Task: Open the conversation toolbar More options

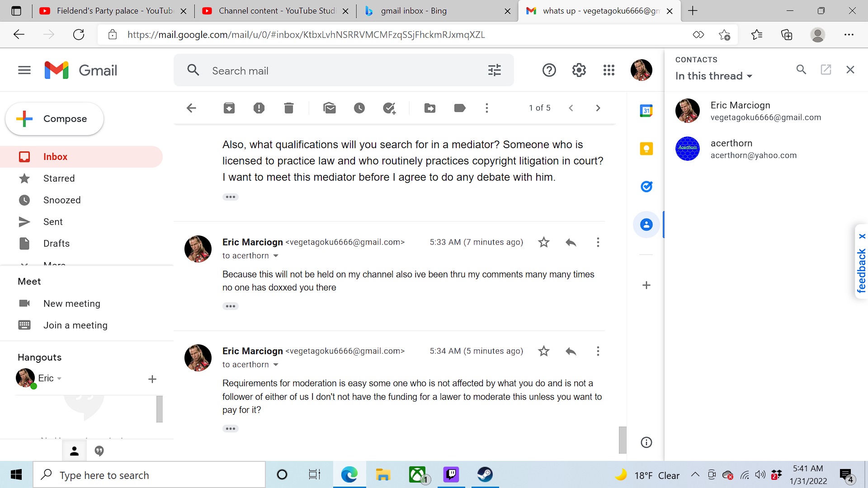Action: coord(487,108)
